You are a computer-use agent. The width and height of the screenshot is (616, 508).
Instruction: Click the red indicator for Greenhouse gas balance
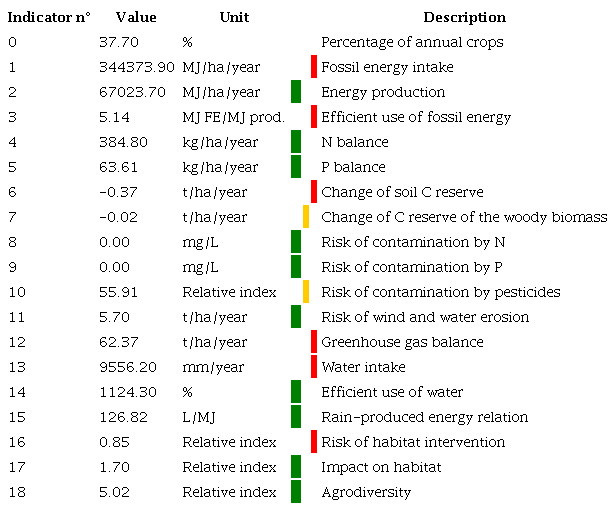click(x=314, y=342)
